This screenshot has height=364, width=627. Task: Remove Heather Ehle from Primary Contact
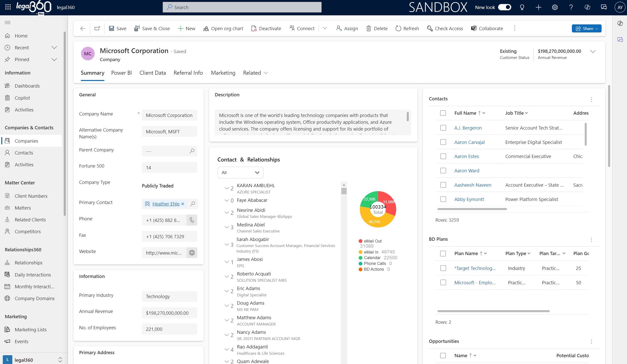183,204
